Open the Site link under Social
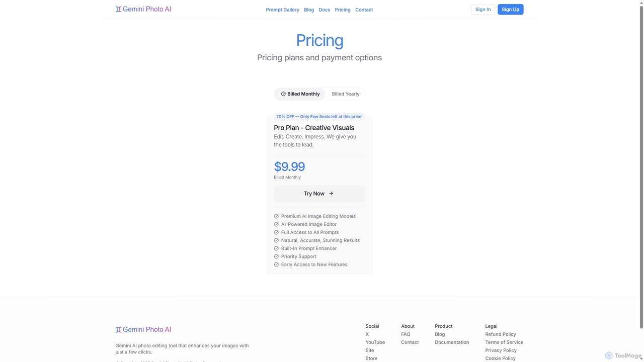644x362 pixels. (x=370, y=350)
